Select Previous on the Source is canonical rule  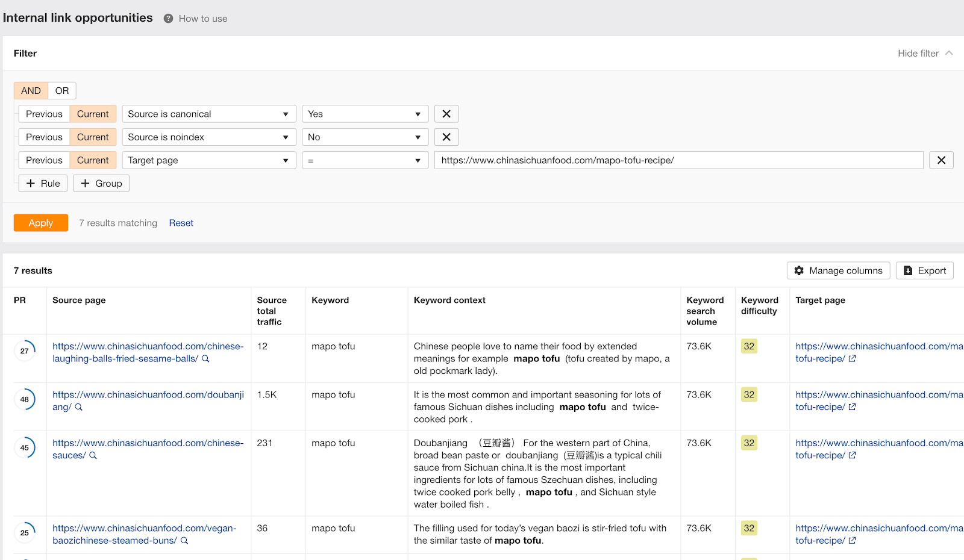click(x=43, y=113)
